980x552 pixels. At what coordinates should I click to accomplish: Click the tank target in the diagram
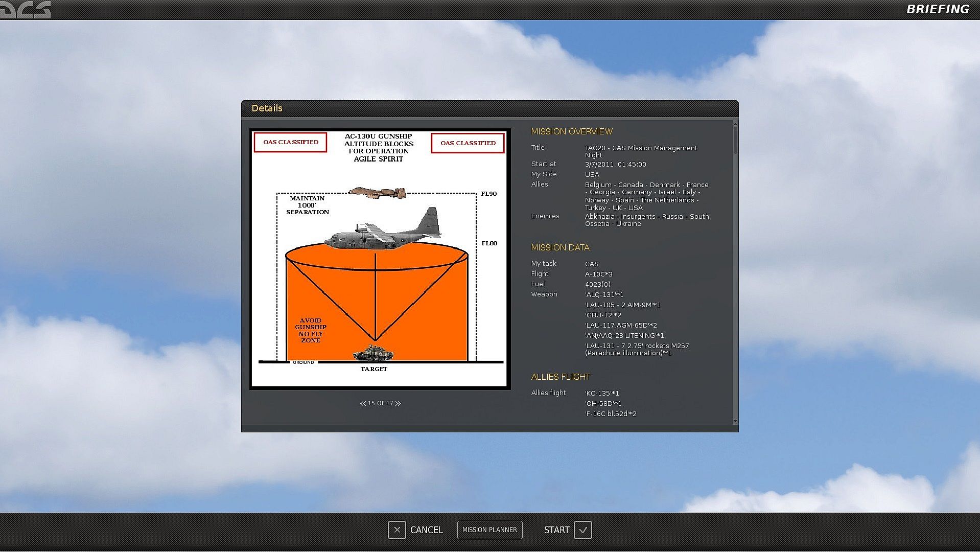coord(374,353)
